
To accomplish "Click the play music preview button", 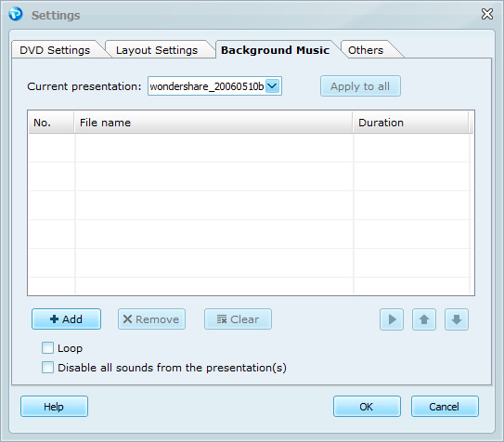I will pyautogui.click(x=392, y=319).
